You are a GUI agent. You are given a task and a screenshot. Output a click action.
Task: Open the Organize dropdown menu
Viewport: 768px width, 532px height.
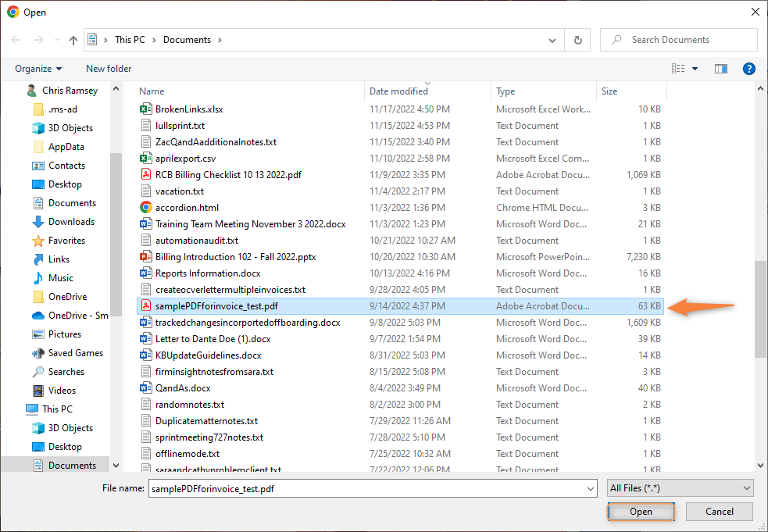38,69
